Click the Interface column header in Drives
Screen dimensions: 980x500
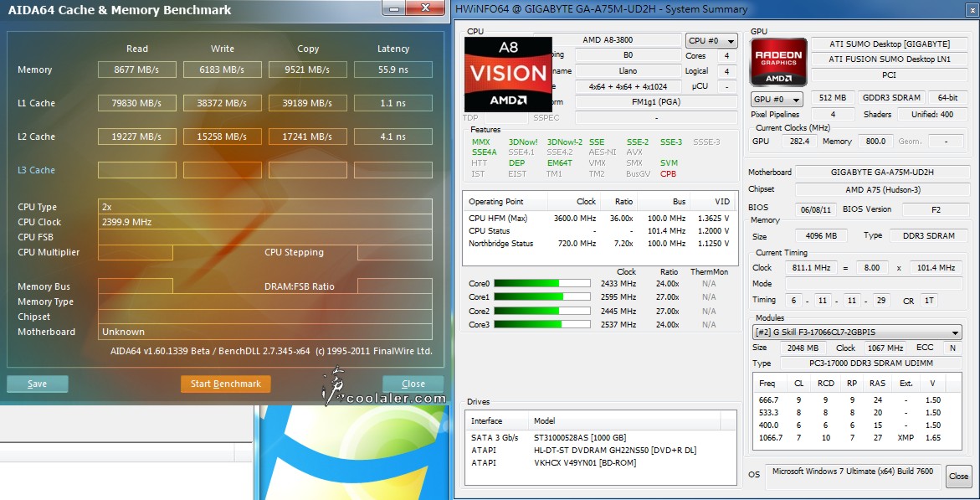[x=497, y=421]
